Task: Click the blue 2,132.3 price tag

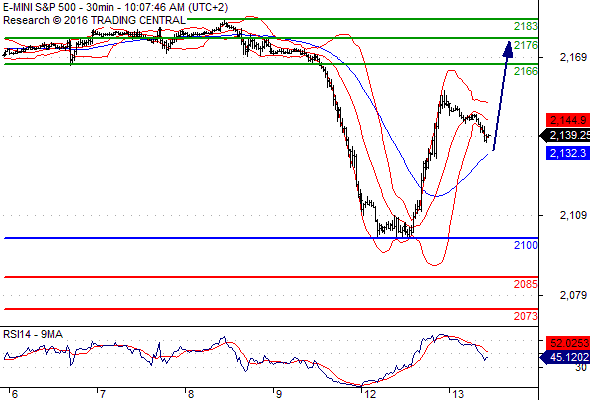Action: point(568,153)
